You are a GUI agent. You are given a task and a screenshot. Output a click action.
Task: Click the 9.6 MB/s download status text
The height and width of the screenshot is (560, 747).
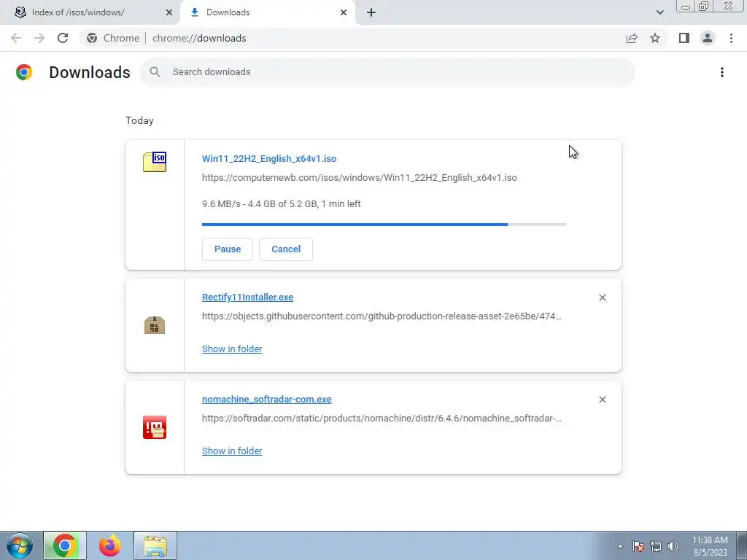click(x=281, y=204)
